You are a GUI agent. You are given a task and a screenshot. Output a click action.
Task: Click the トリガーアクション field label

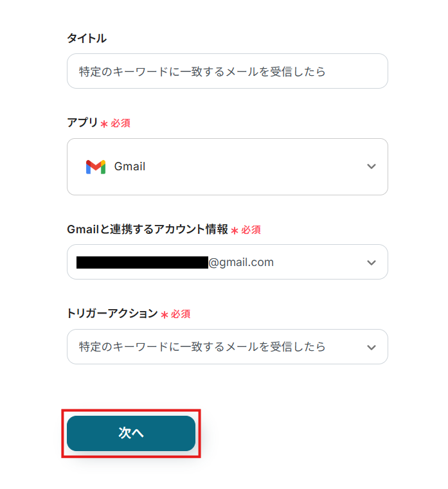click(112, 314)
